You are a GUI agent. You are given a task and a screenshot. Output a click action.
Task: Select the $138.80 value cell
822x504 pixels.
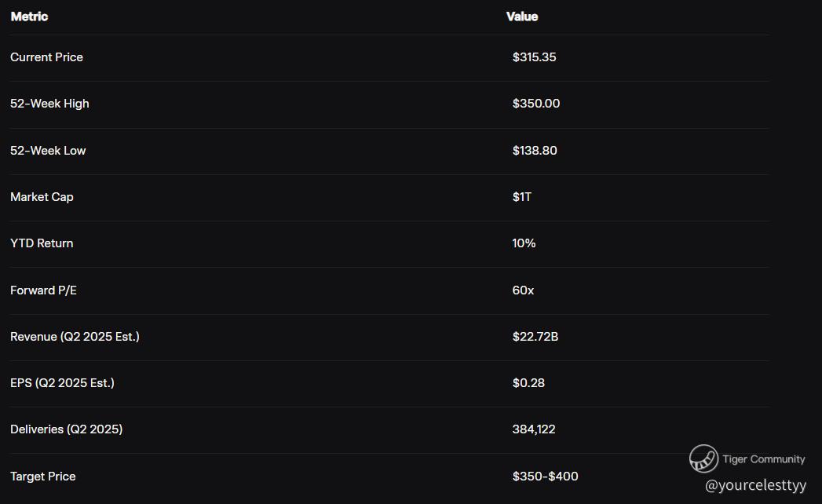coord(535,151)
